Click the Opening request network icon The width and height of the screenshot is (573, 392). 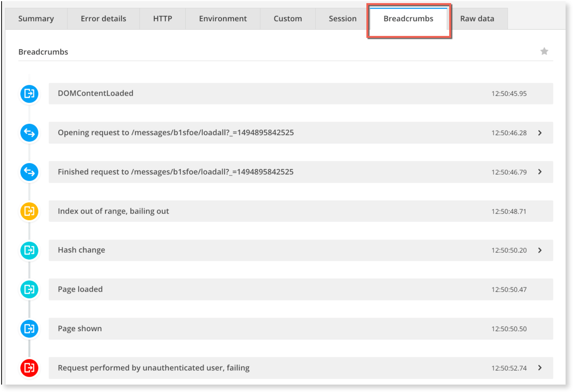pos(29,133)
